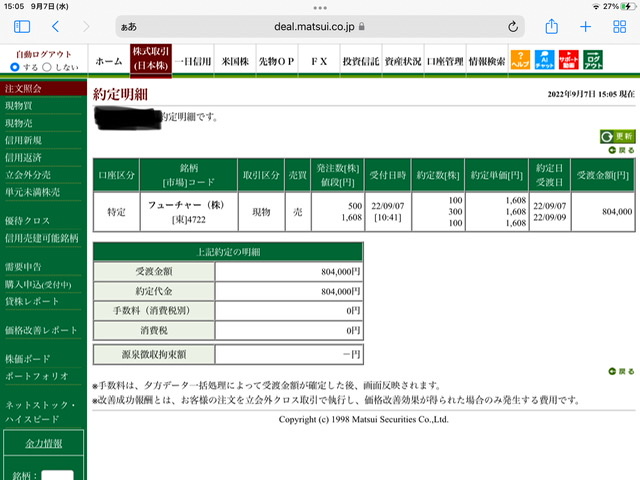Open the 資産状況 tab
This screenshot has width=640, height=480.
pyautogui.click(x=403, y=61)
